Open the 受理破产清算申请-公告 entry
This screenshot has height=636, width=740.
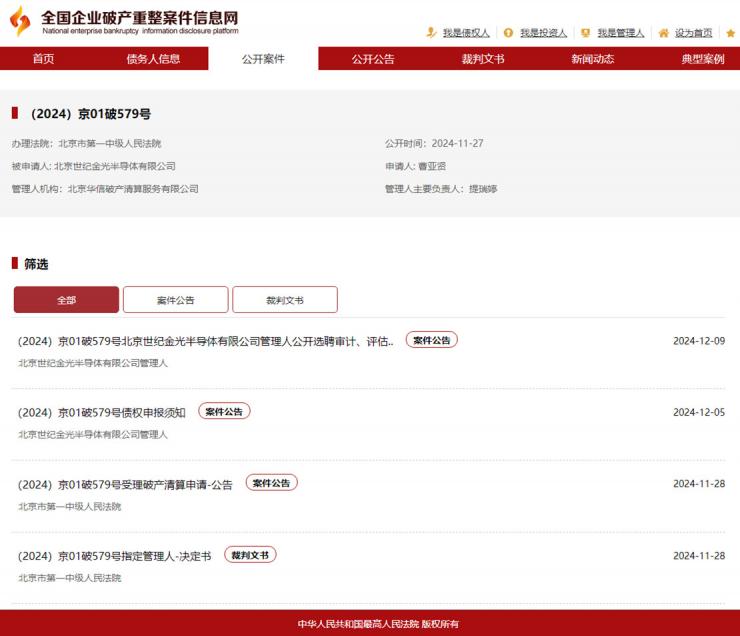pyautogui.click(x=125, y=484)
